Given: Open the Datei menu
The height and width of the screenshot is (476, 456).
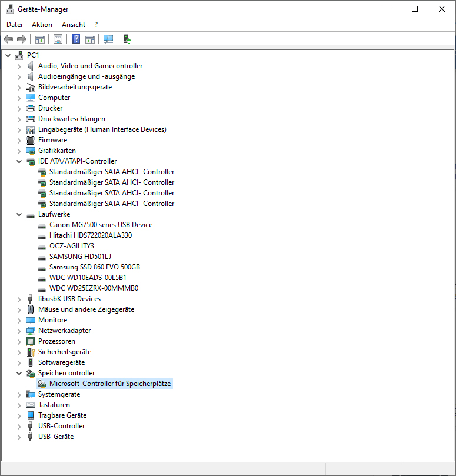Looking at the screenshot, I should pos(14,25).
